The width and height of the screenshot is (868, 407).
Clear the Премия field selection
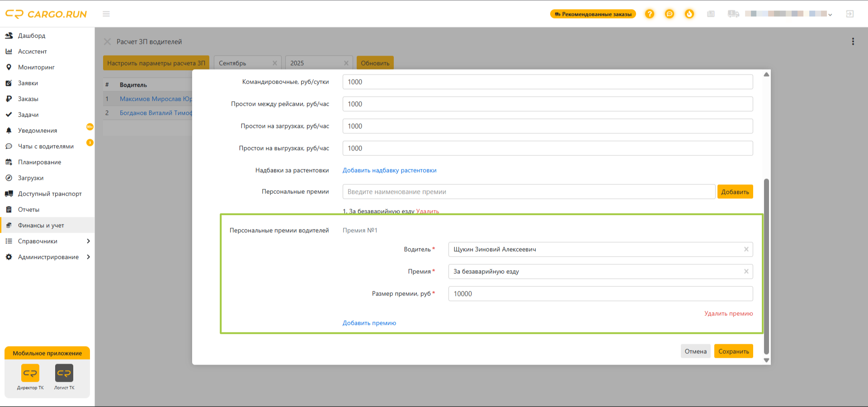[x=746, y=271]
